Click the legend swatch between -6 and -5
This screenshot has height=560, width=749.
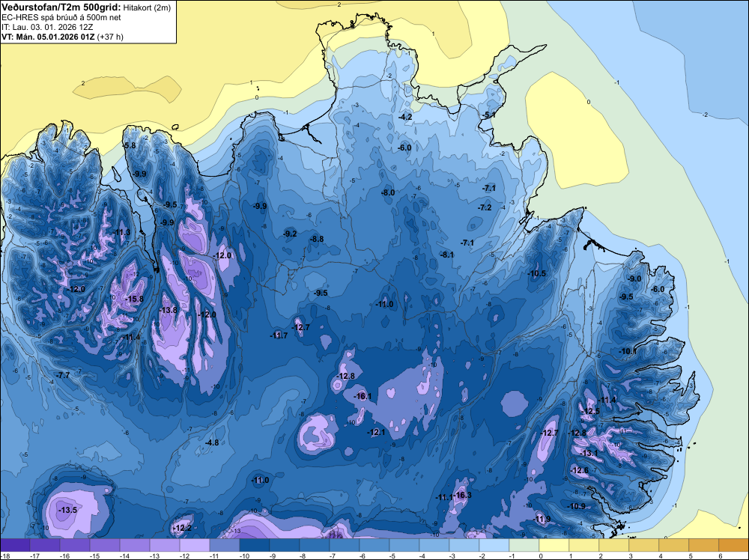(374, 545)
